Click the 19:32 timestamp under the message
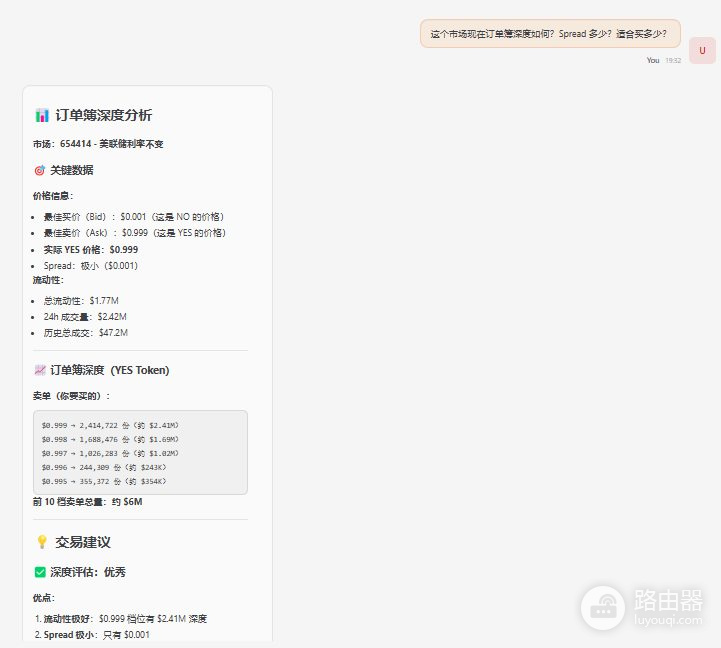The image size is (721, 648). (x=673, y=60)
